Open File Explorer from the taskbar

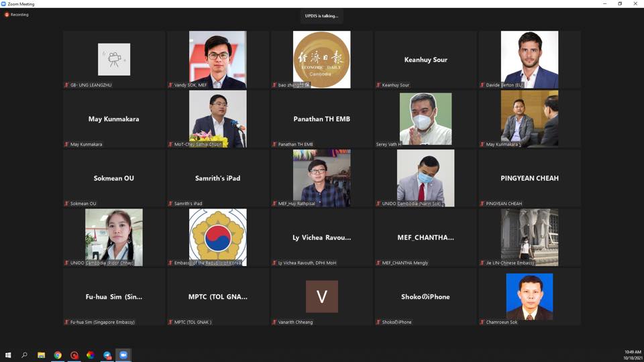(x=41, y=355)
